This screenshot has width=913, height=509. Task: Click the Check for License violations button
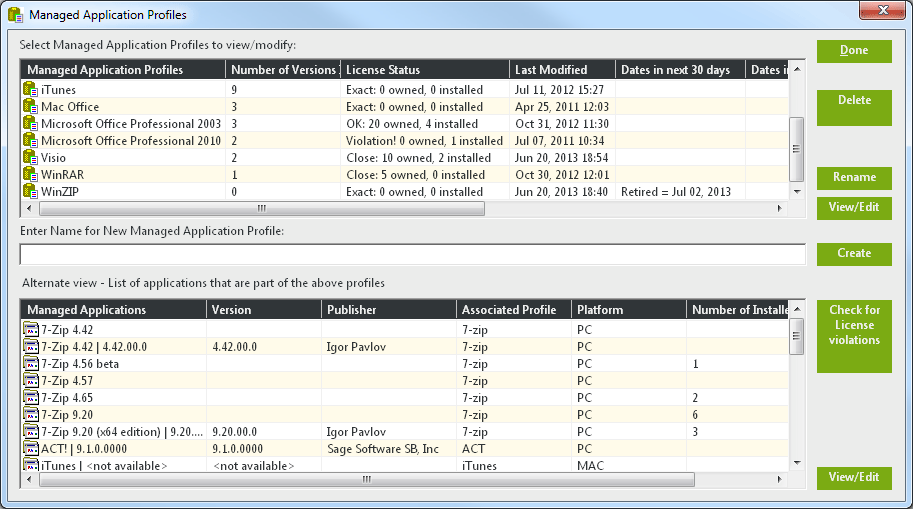click(854, 336)
